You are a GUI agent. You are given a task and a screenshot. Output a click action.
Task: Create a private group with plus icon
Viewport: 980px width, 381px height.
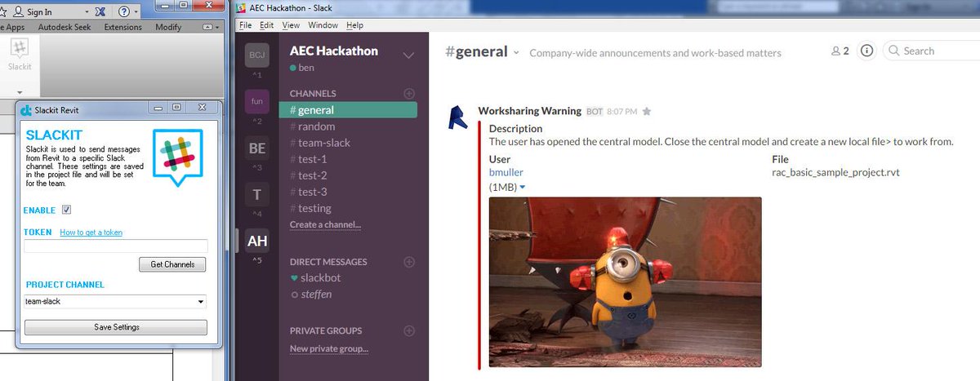409,330
